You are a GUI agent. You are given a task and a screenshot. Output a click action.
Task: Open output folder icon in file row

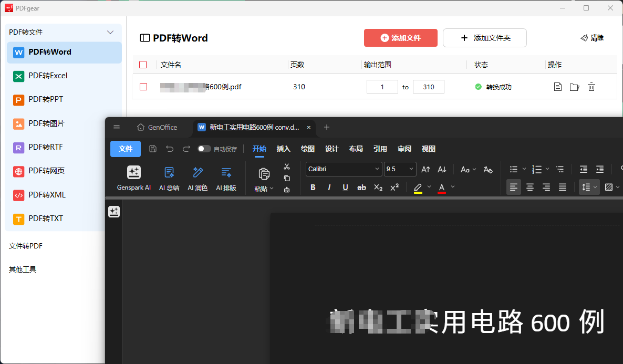pyautogui.click(x=575, y=87)
